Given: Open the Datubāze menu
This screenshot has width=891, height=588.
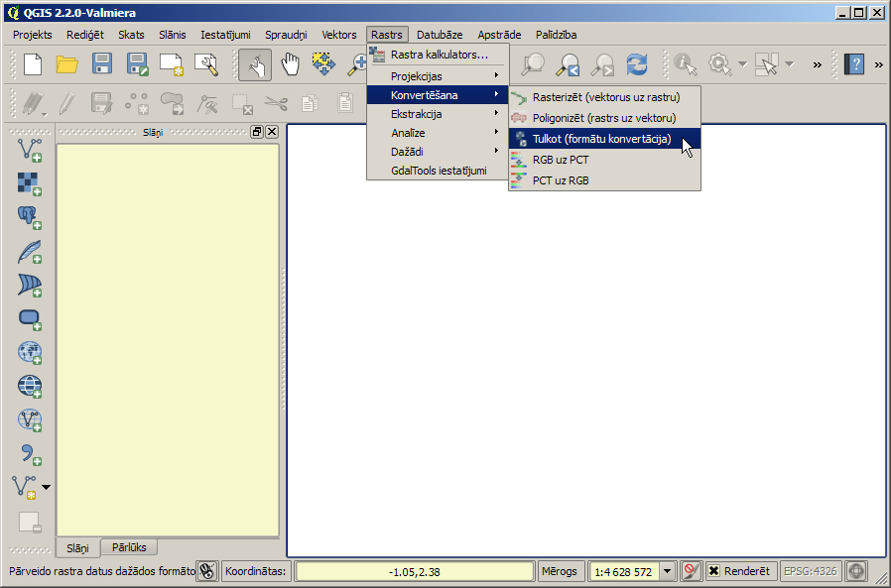Looking at the screenshot, I should click(440, 35).
